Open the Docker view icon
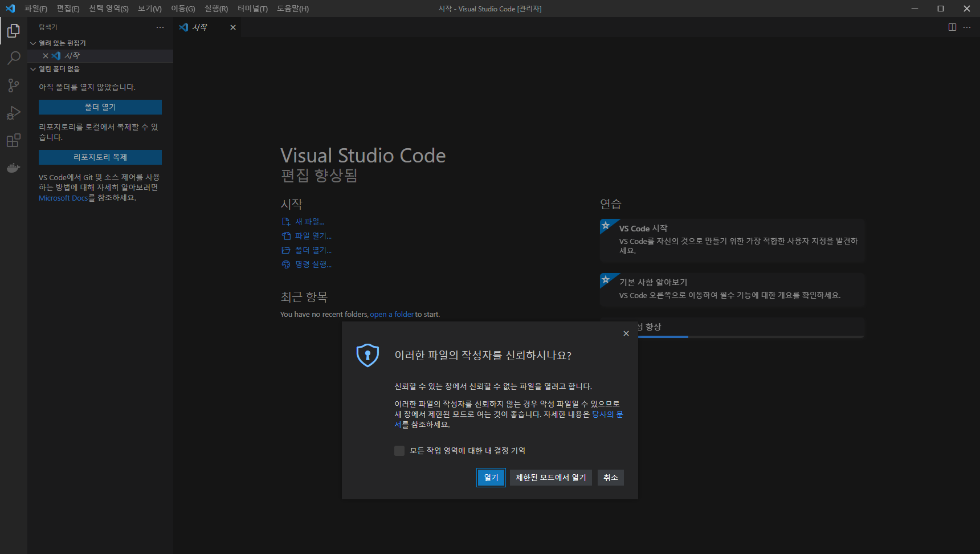Viewport: 980px width, 554px height. pos(14,168)
